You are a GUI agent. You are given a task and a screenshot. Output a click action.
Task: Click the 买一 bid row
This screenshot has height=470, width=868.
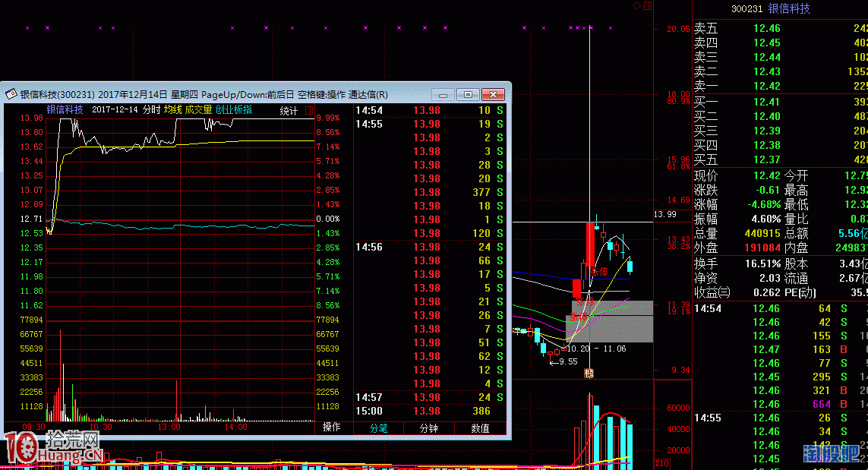click(x=781, y=102)
